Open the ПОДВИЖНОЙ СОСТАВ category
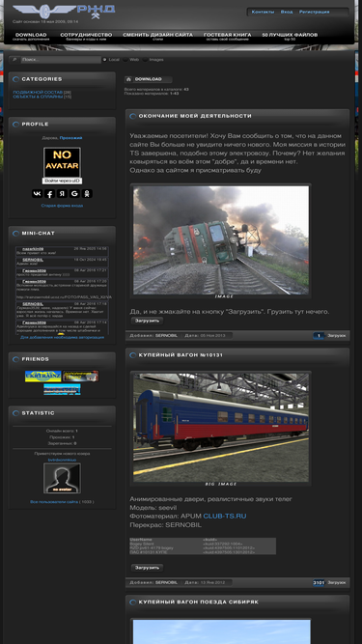Image resolution: width=362 pixels, height=644 pixels. pyautogui.click(x=38, y=93)
